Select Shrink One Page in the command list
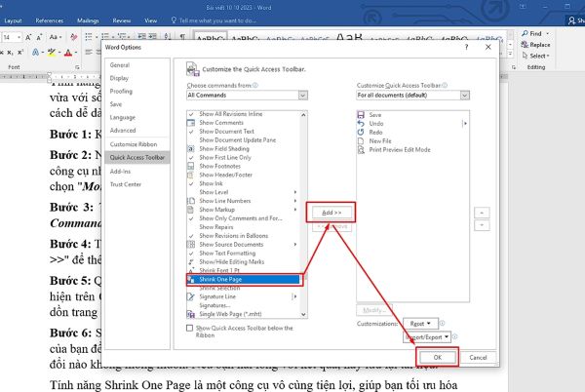This screenshot has height=392, width=585. 234,278
